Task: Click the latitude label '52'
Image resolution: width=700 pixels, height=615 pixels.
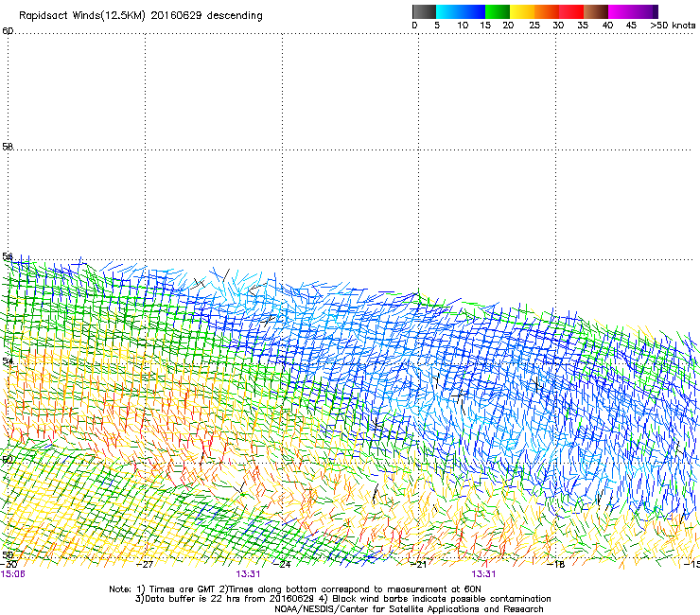Action: 8,460
